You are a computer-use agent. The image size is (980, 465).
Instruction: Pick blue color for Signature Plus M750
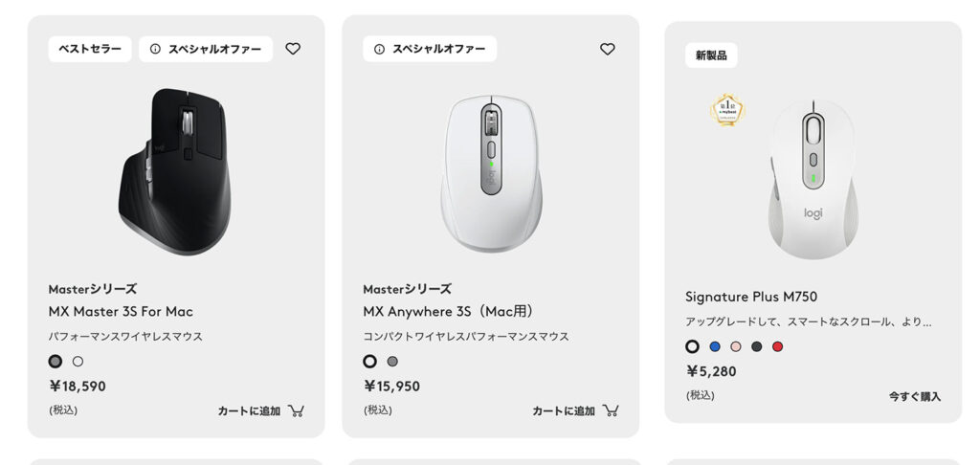click(x=715, y=346)
